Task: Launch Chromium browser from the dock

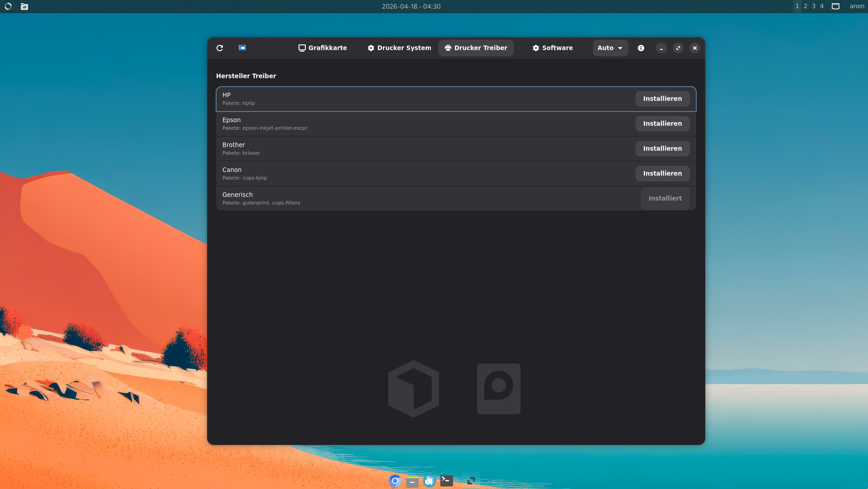Action: [x=395, y=481]
